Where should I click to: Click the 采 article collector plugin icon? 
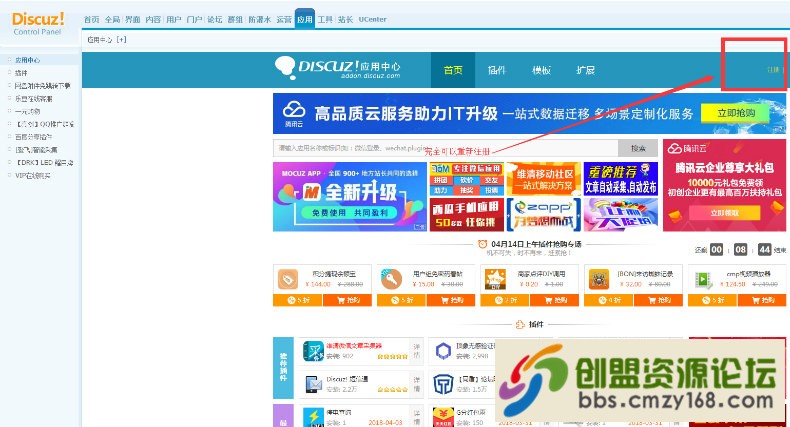[x=313, y=351]
